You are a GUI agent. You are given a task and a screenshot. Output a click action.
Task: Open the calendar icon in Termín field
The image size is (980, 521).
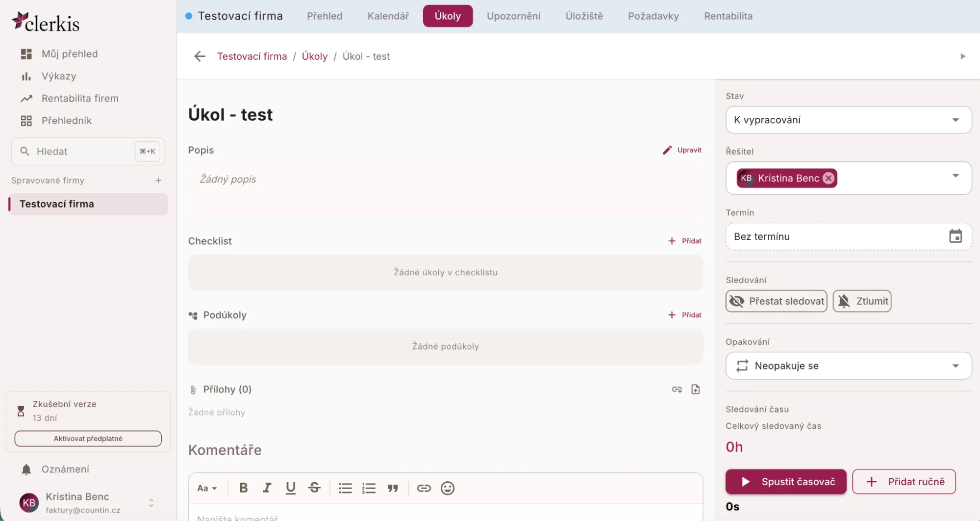click(x=955, y=236)
